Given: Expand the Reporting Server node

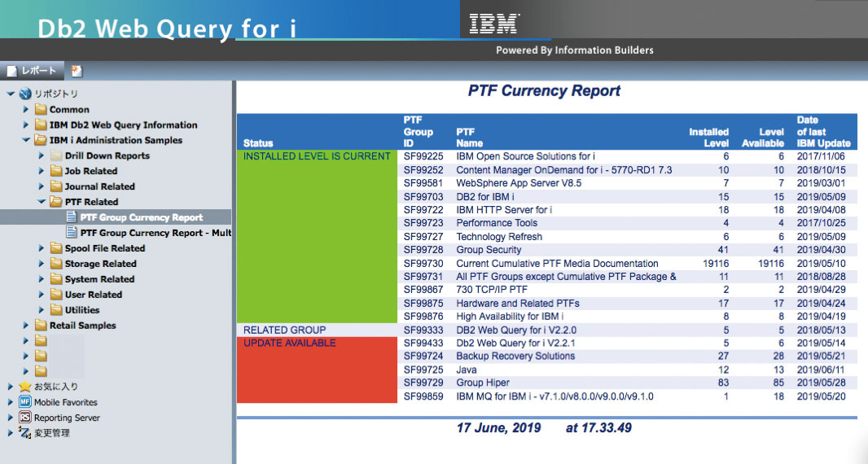Looking at the screenshot, I should tap(11, 418).
